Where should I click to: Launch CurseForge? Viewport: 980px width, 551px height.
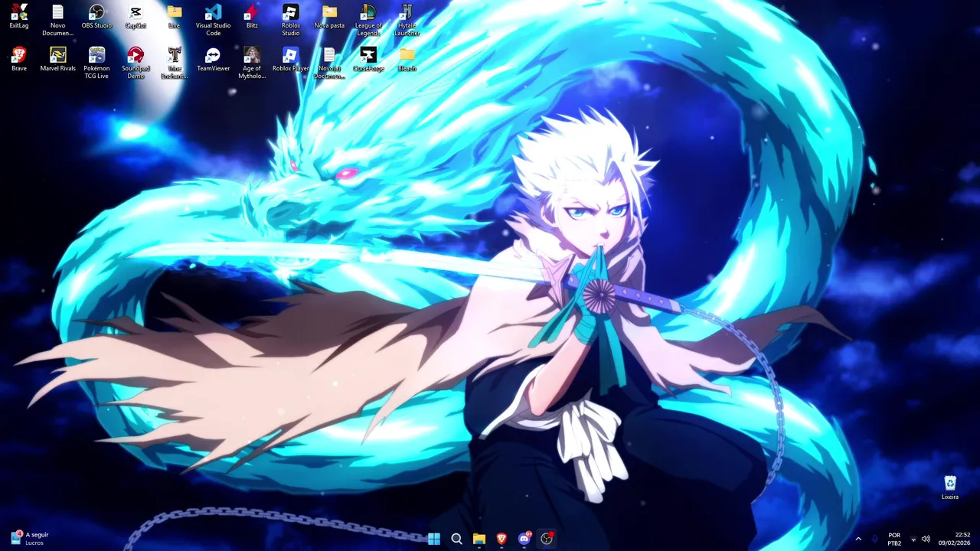point(368,60)
